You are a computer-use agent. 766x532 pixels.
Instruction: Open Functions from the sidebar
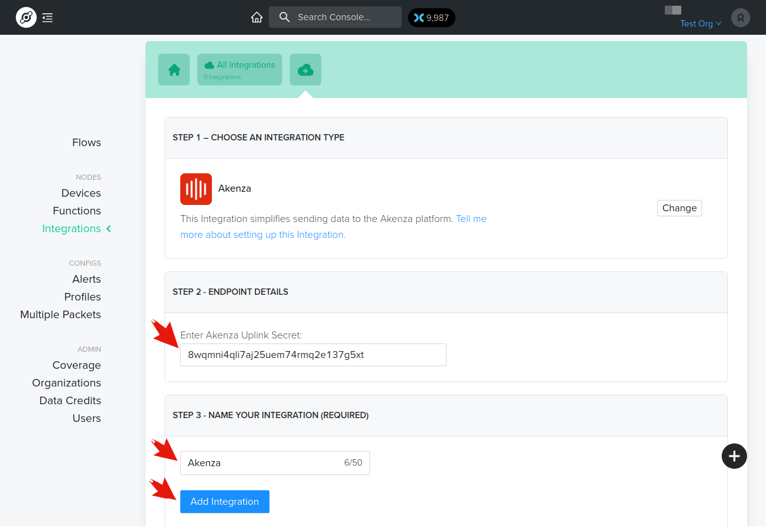(x=77, y=211)
